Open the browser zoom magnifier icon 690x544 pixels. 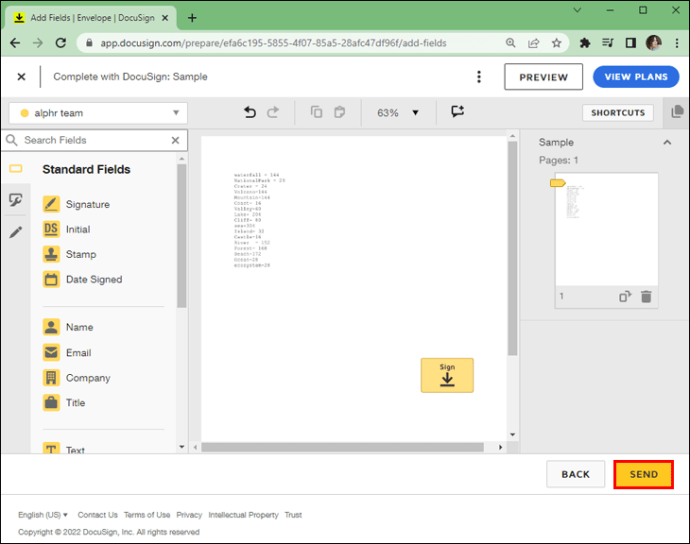pyautogui.click(x=510, y=43)
